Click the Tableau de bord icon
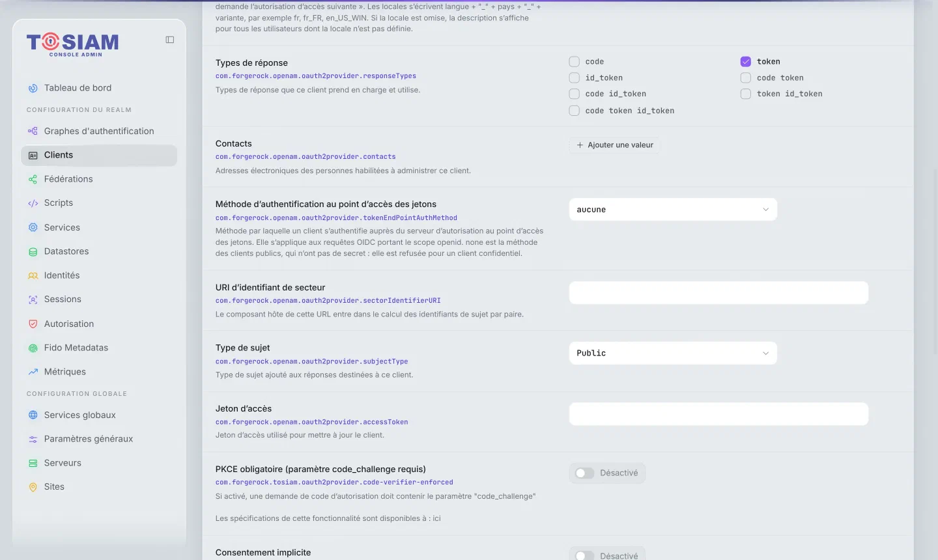 coord(33,88)
